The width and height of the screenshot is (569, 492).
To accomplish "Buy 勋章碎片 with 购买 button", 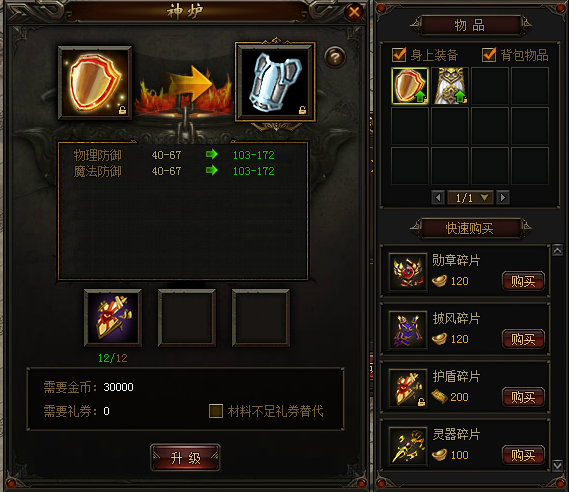I will pos(523,281).
